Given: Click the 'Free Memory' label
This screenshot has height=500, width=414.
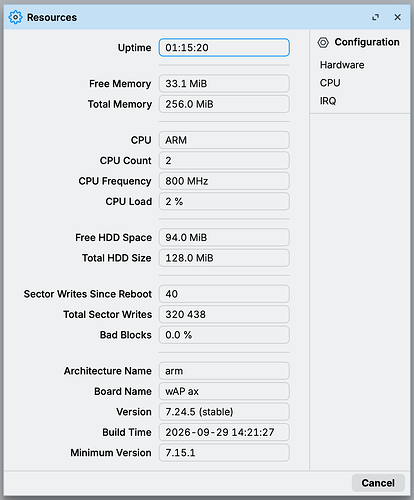Looking at the screenshot, I should (120, 84).
